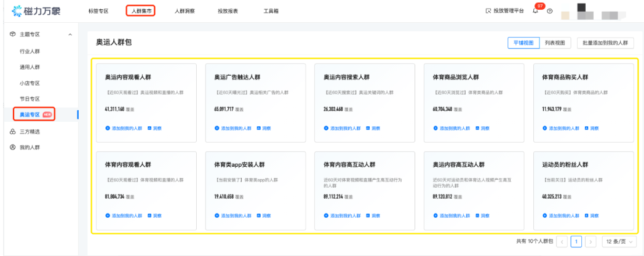The image size is (644, 256).
Task: Open the notification bell with 97 badge
Action: pyautogui.click(x=535, y=11)
